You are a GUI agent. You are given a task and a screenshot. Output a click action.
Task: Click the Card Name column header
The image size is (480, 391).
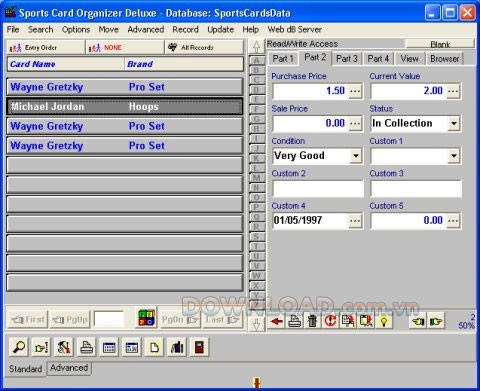point(66,64)
